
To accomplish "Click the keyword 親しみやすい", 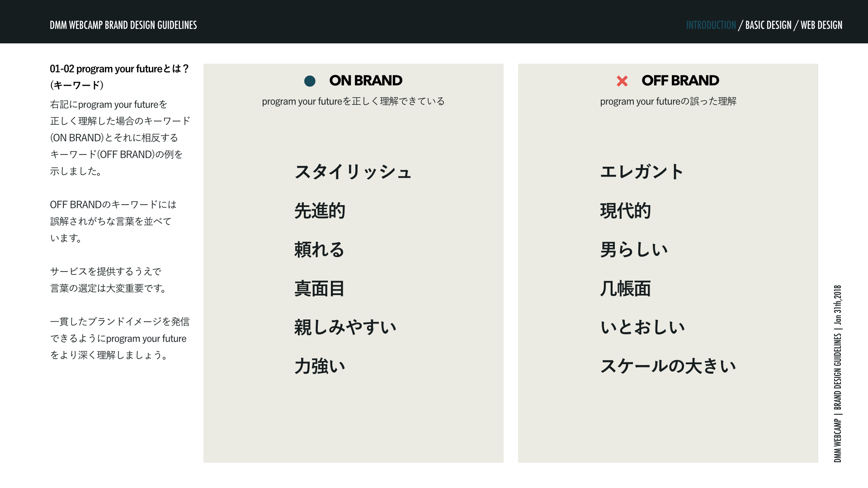I will [345, 327].
